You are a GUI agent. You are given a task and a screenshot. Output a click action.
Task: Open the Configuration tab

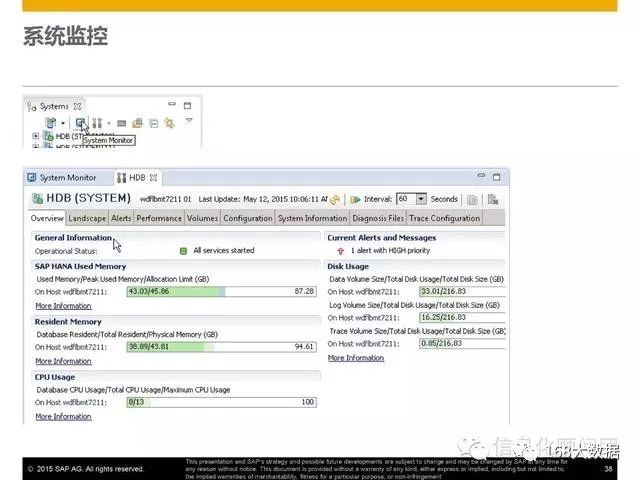[248, 218]
